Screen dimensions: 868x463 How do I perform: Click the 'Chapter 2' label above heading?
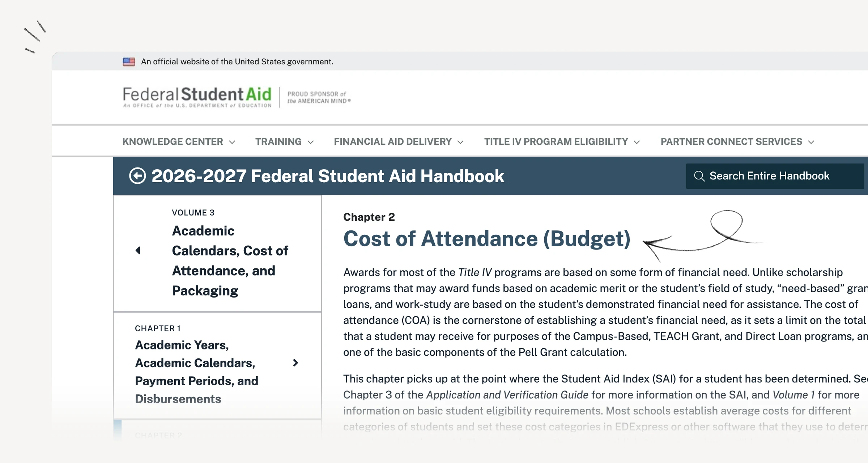point(369,217)
